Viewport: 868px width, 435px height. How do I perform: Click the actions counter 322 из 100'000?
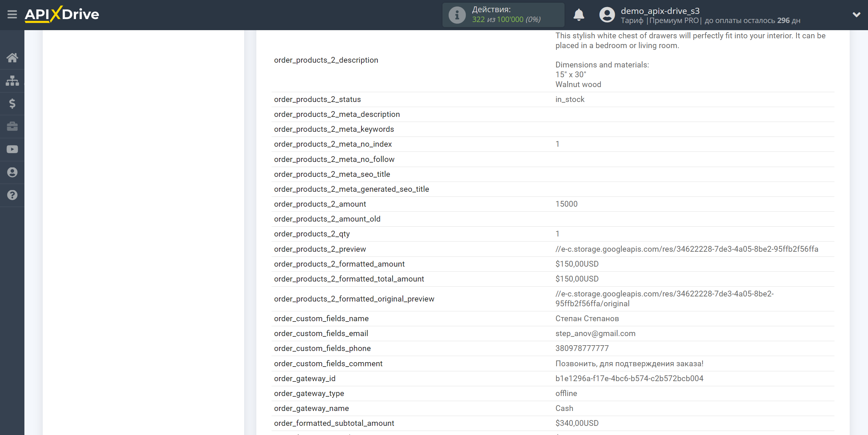pyautogui.click(x=506, y=20)
